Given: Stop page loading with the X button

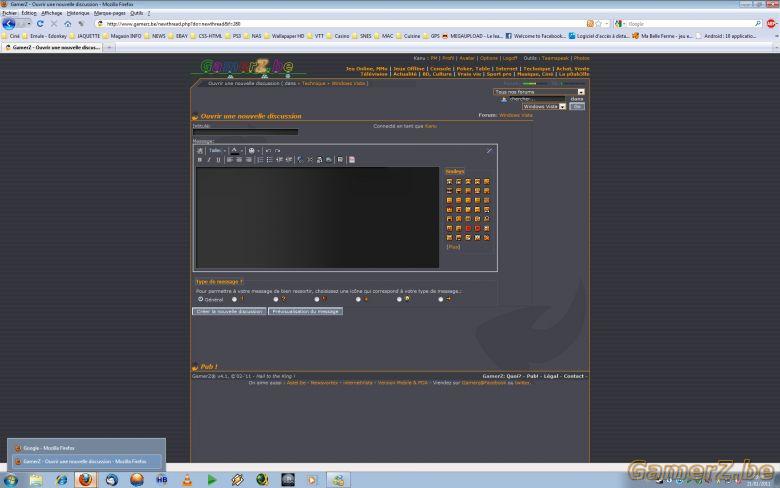Looking at the screenshot, I should click(54, 23).
